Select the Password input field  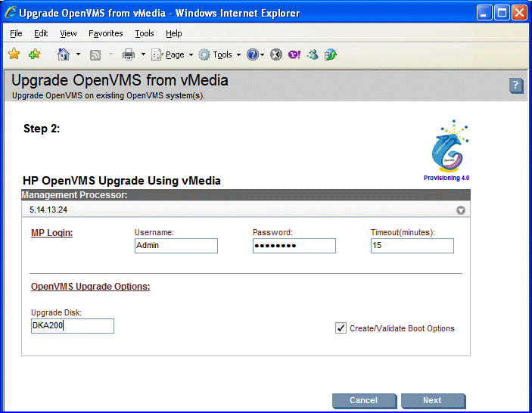pos(294,246)
